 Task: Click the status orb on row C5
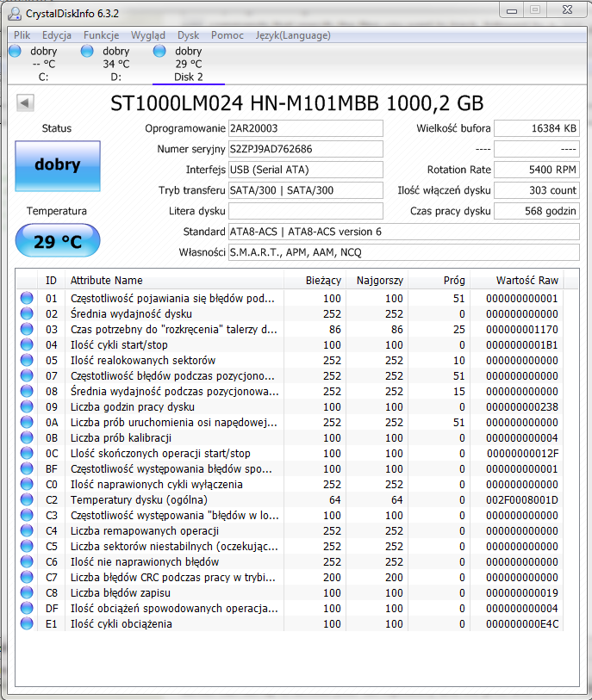(x=27, y=546)
